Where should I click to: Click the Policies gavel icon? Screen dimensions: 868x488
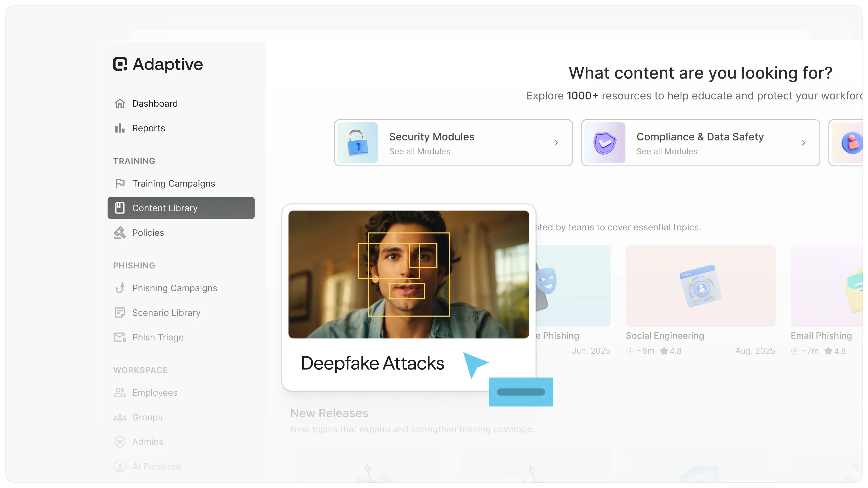tap(120, 233)
